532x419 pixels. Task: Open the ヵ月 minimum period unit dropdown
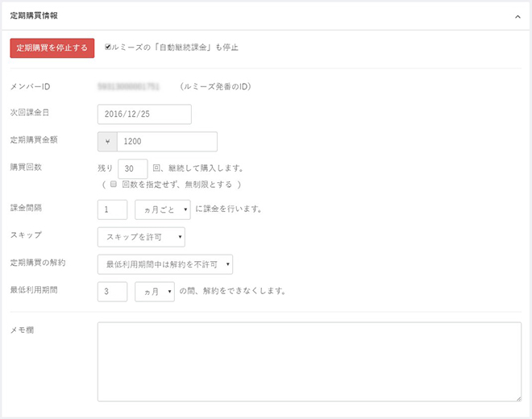coord(155,292)
